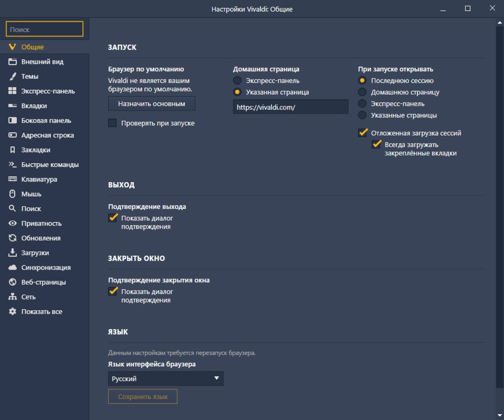Image resolution: width=504 pixels, height=420 pixels.
Task: Click the scrollbar up arrow
Action: click(x=500, y=22)
